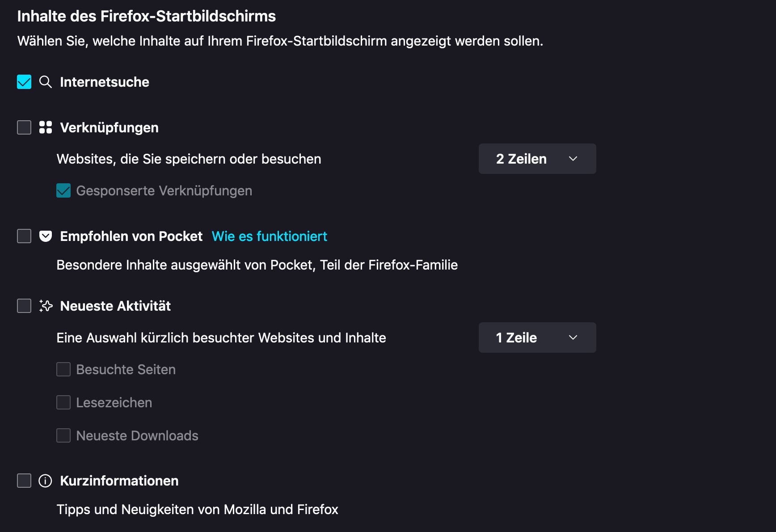Image resolution: width=776 pixels, height=532 pixels.
Task: Click the Empfohlen von Pocket label
Action: [x=131, y=236]
